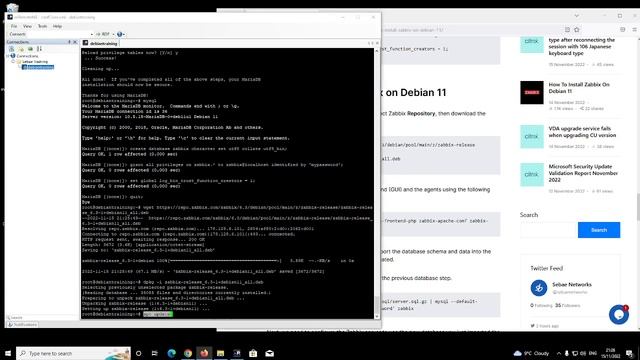Screen dimensions: 640x360
Task: Open the Windows Start menu
Action: click(x=8, y=353)
